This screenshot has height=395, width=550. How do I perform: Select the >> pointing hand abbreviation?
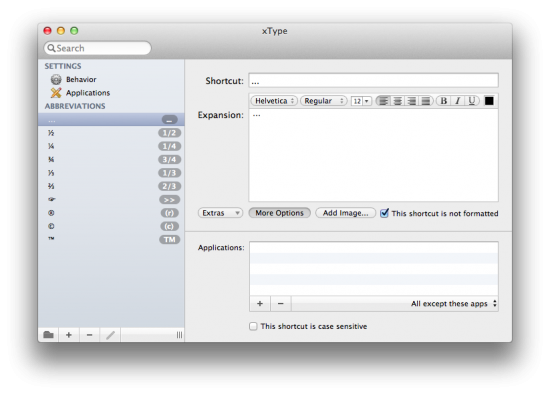pyautogui.click(x=111, y=200)
